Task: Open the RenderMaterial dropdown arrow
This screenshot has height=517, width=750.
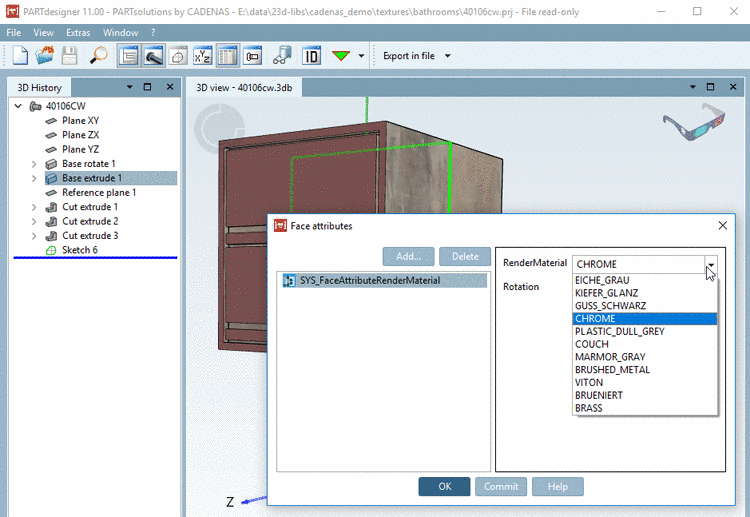Action: 710,265
